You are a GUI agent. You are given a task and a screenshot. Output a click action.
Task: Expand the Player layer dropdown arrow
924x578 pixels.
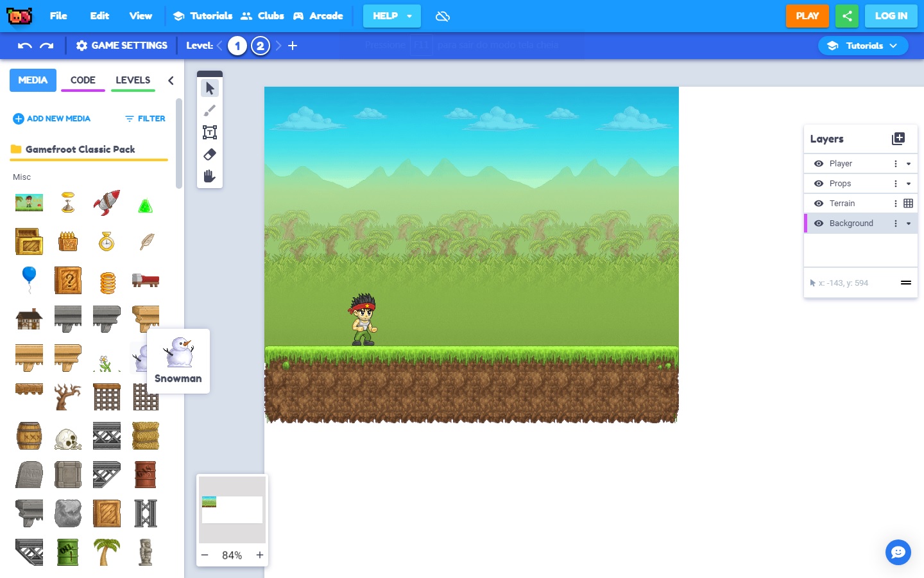[x=907, y=163]
